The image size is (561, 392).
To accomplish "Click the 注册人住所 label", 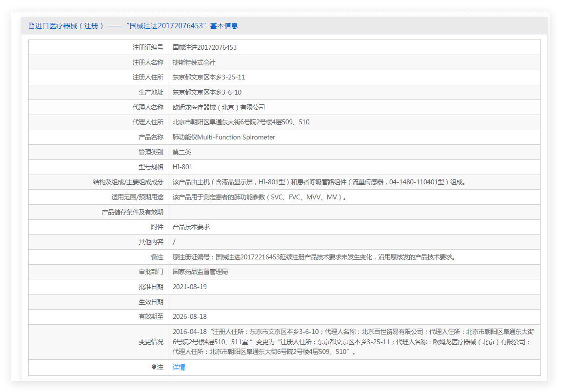I will tap(148, 77).
